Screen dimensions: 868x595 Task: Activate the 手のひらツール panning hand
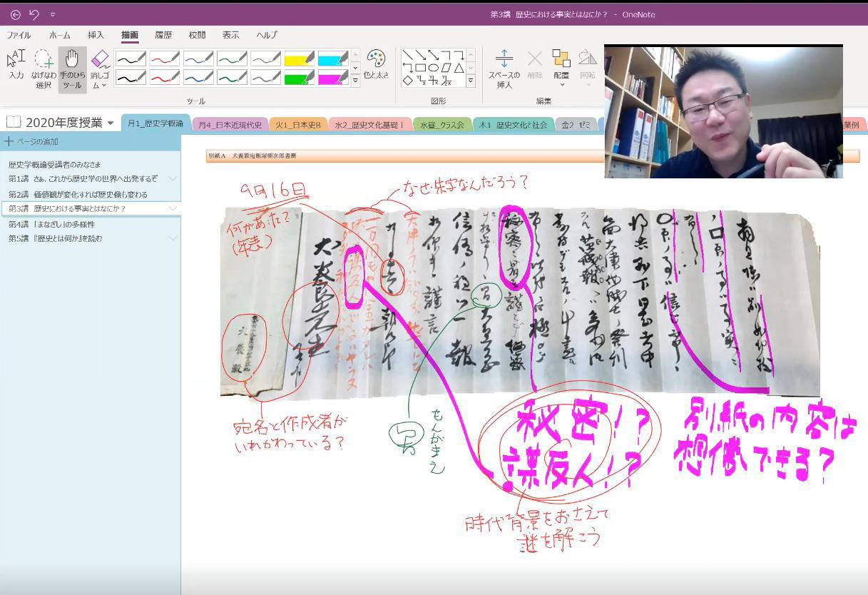click(x=72, y=68)
